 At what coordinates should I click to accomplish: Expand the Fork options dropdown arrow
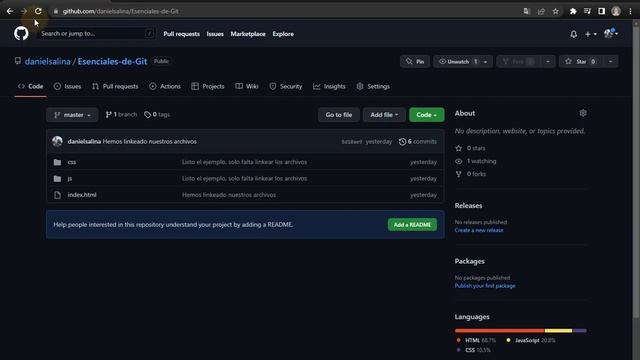click(548, 62)
